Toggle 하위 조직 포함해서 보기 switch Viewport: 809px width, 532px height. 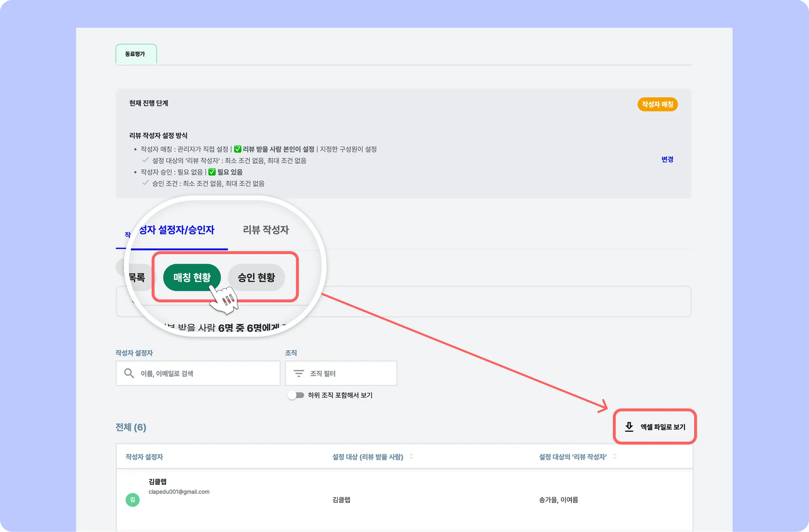click(x=296, y=395)
